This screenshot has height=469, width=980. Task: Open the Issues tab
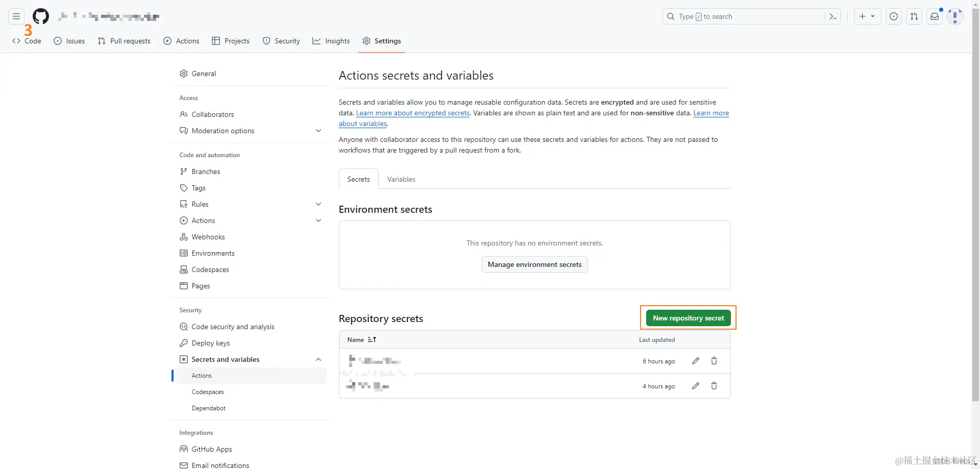coord(69,41)
